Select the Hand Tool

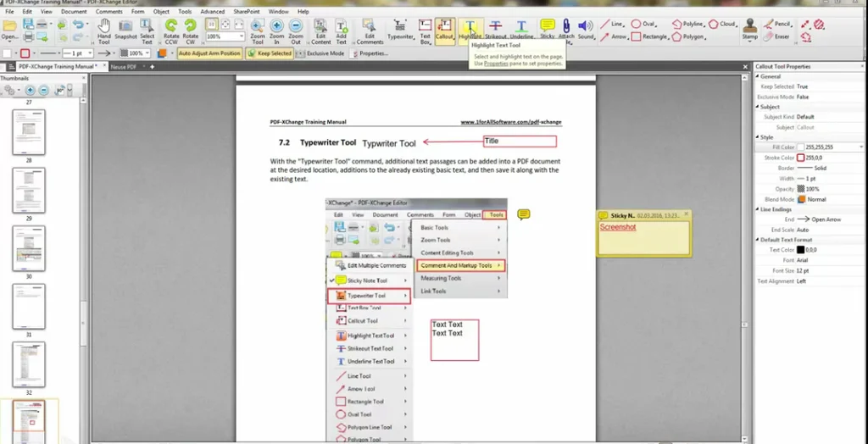point(103,31)
